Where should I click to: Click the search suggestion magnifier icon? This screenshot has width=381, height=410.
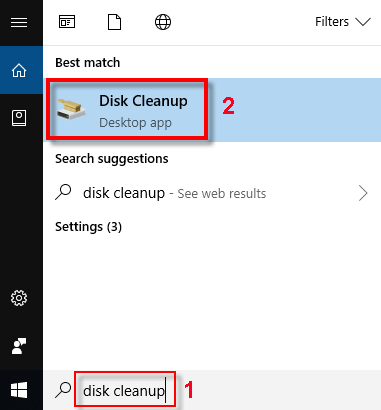63,192
